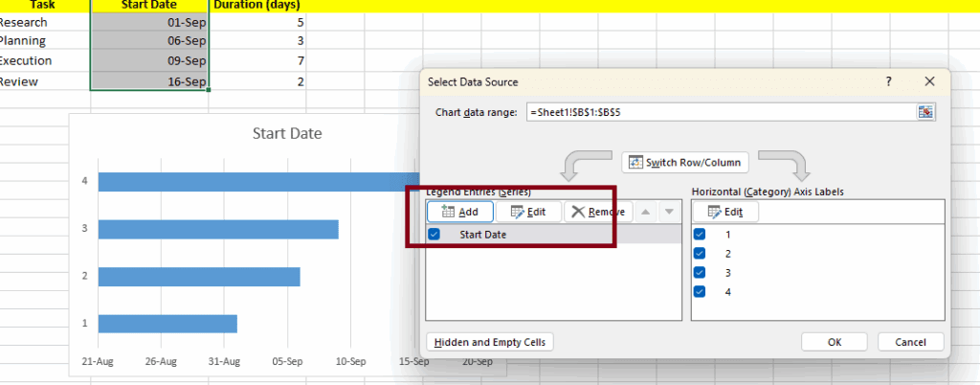The width and height of the screenshot is (980, 385).
Task: Move series down with the down arrow
Action: (669, 212)
